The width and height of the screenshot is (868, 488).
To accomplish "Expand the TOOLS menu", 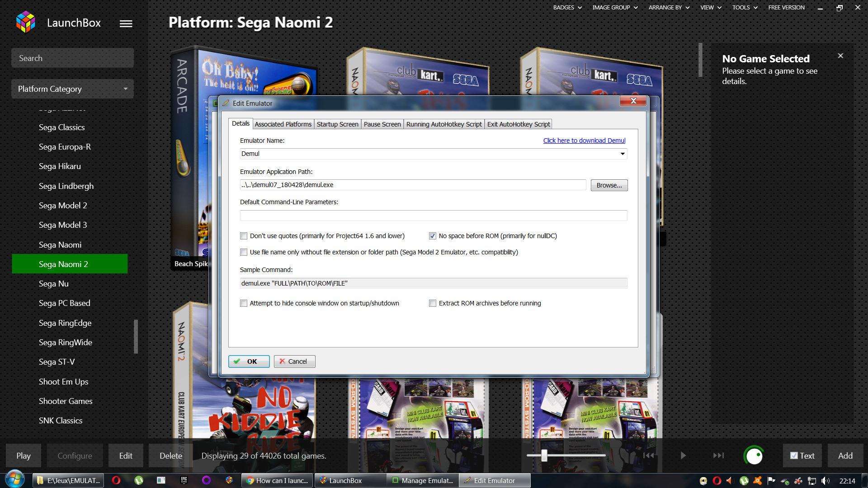I will 745,8.
